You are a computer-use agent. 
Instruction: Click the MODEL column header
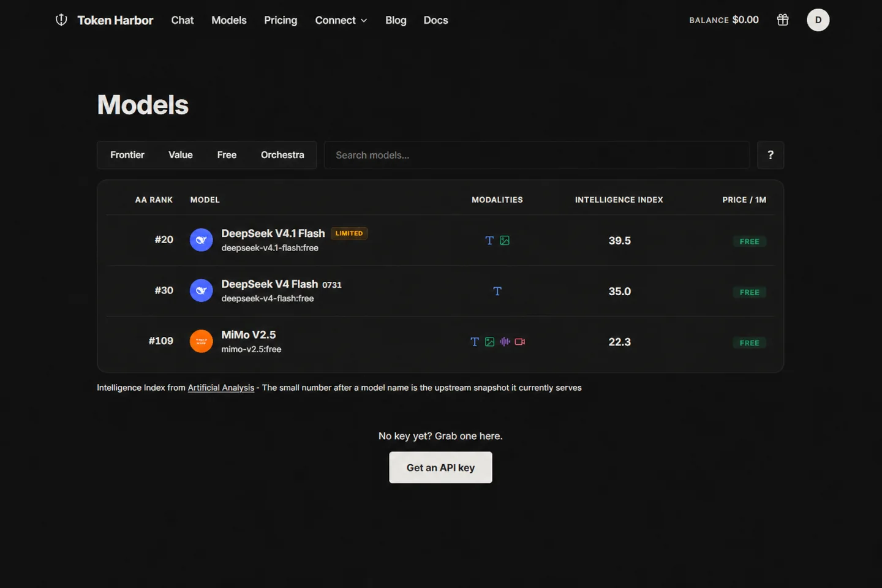click(205, 200)
